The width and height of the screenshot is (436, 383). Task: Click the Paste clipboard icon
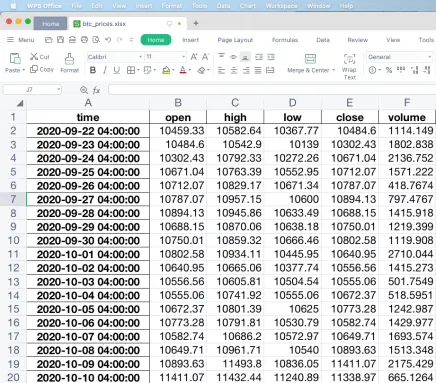(15, 59)
